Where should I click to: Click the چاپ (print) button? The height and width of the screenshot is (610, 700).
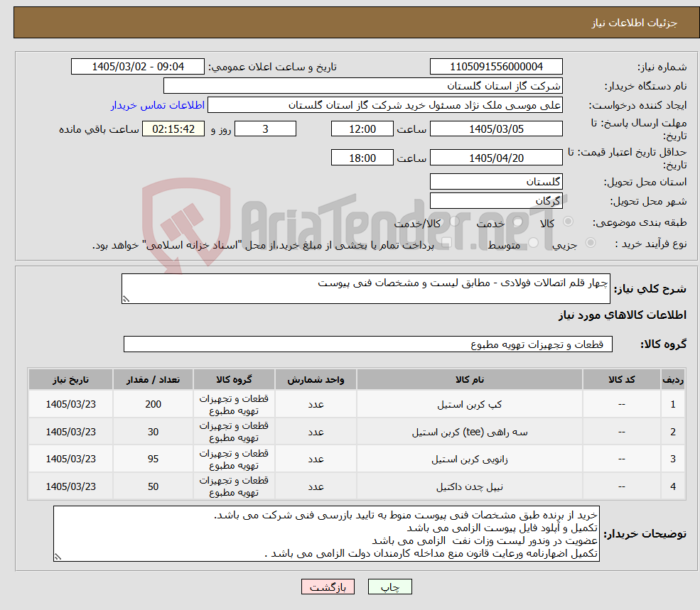pos(389,587)
